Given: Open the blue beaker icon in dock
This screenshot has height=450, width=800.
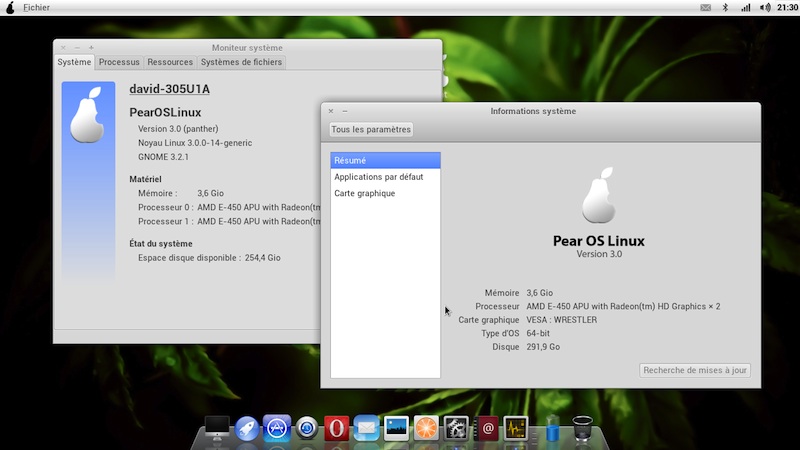Looking at the screenshot, I should coord(552,428).
